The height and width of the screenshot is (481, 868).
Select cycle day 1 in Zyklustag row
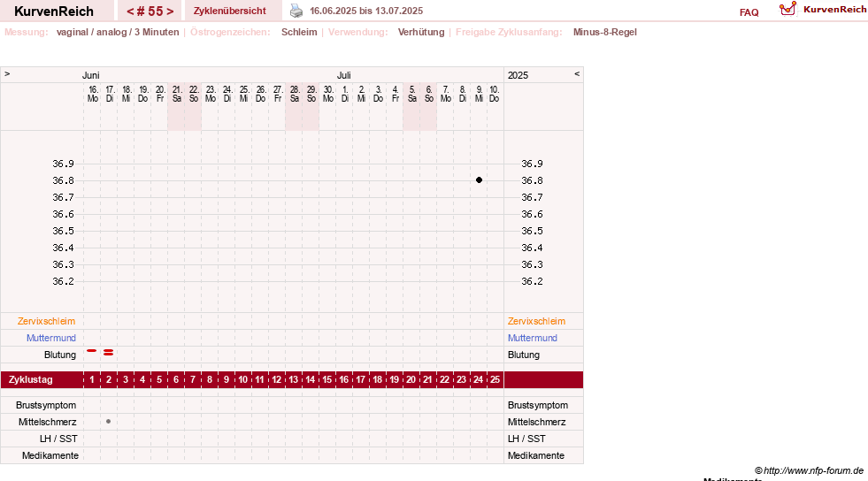[x=92, y=380]
